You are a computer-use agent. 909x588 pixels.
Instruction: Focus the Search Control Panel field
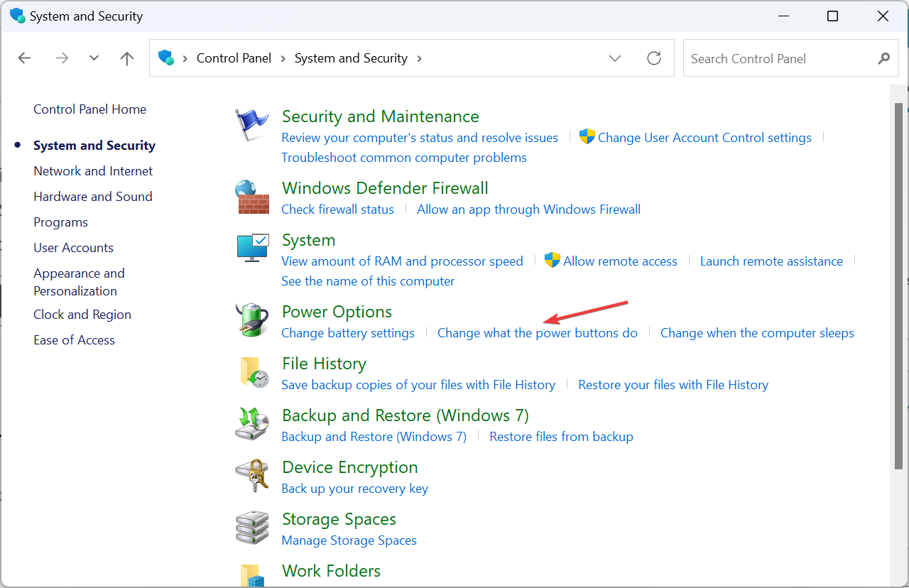781,59
